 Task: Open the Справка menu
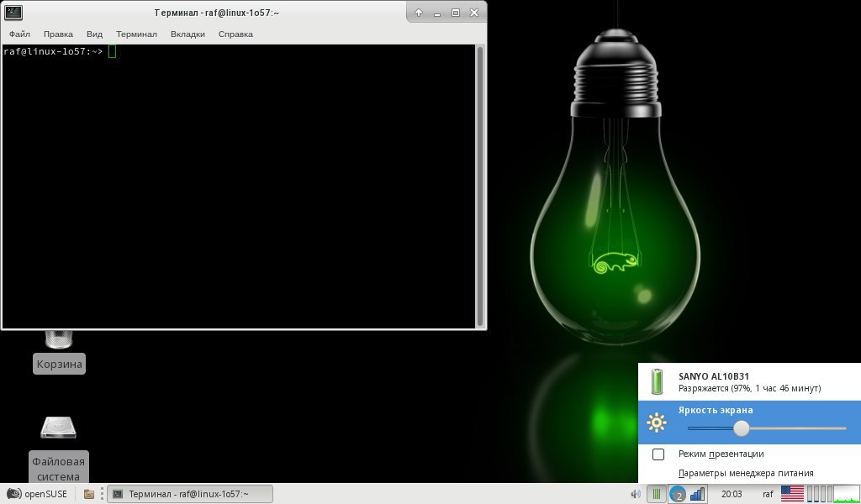[235, 34]
